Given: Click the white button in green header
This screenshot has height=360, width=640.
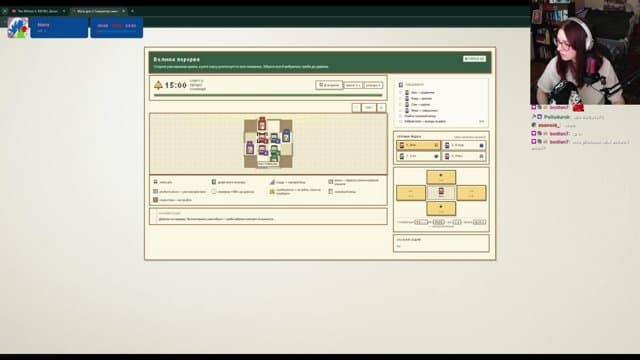Looking at the screenshot, I should point(474,59).
